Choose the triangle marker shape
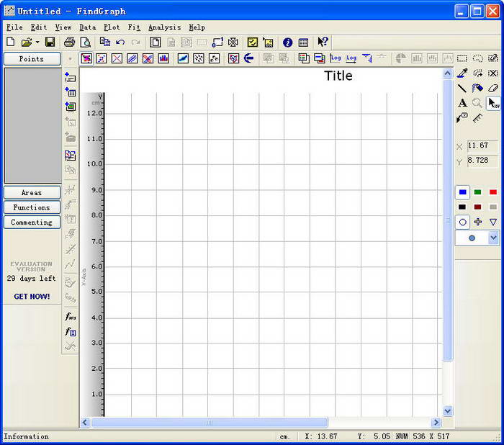Image resolution: width=504 pixels, height=445 pixels. point(493,222)
